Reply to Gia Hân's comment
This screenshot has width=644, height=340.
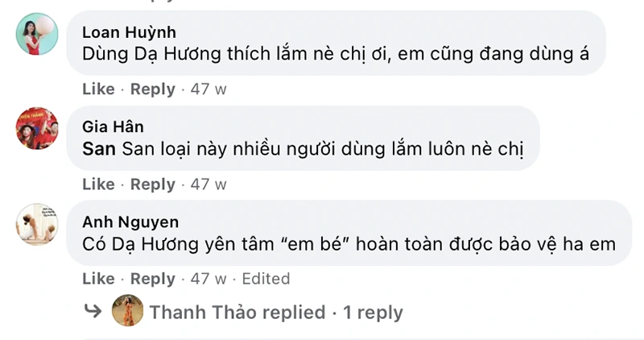point(152,185)
